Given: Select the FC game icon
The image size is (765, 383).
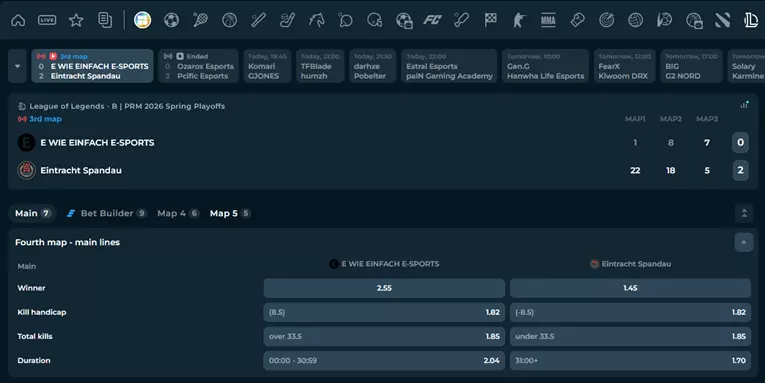Looking at the screenshot, I should tap(432, 20).
